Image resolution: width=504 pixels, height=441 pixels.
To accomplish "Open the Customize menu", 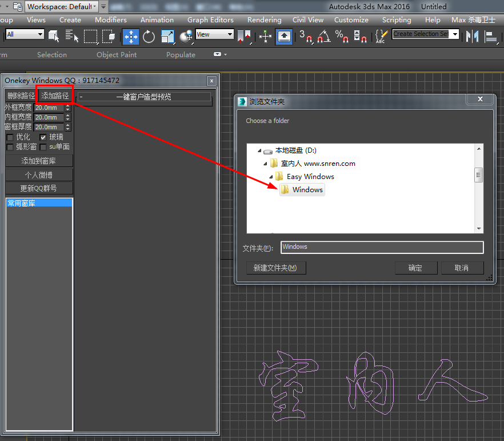I will pyautogui.click(x=351, y=20).
